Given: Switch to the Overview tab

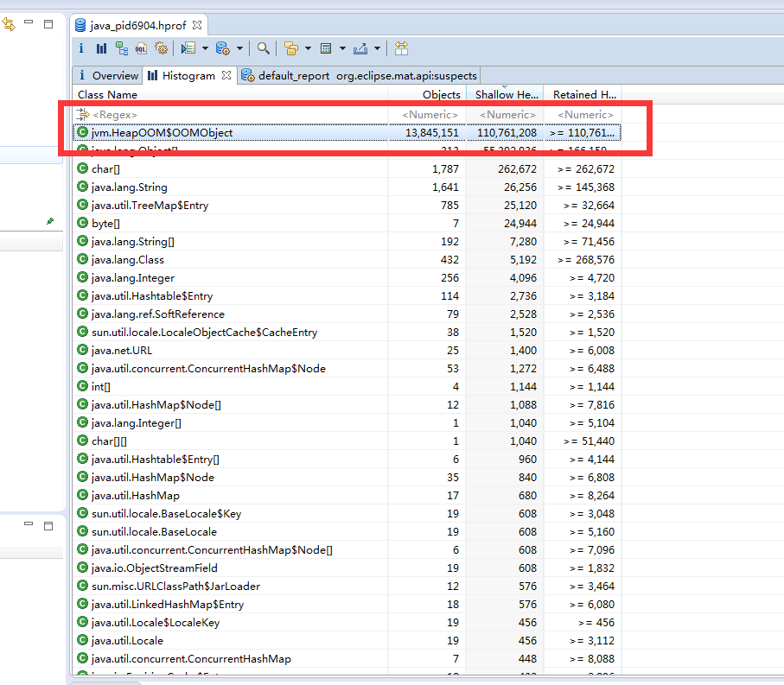Looking at the screenshot, I should (114, 75).
